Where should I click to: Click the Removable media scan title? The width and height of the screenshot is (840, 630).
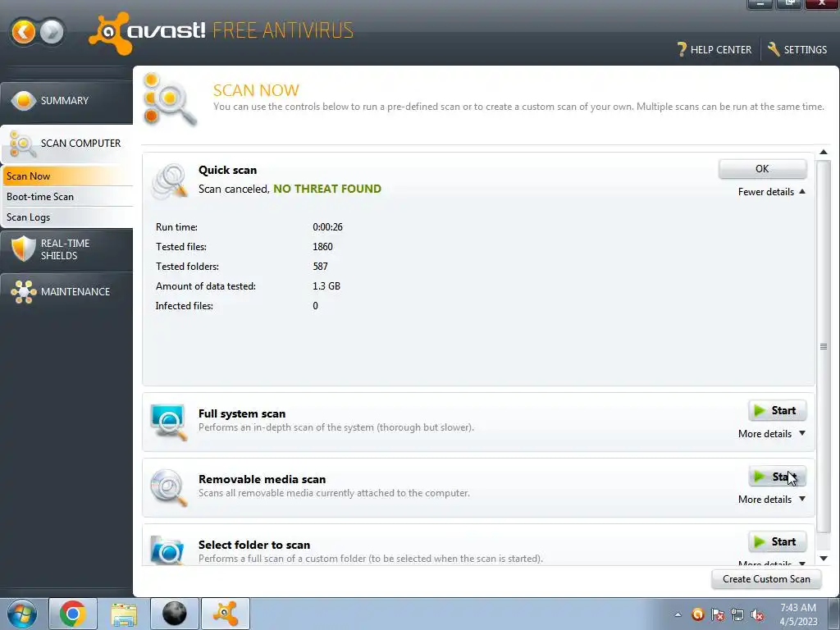pos(262,479)
